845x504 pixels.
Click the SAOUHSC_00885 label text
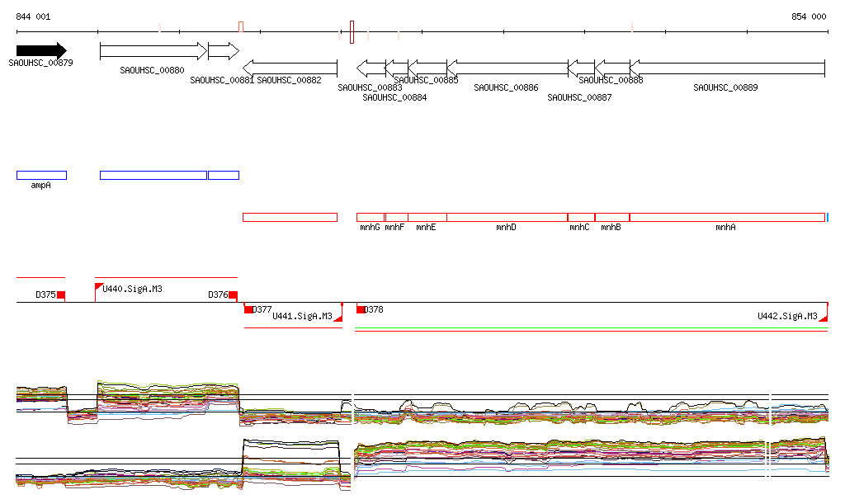[x=426, y=80]
